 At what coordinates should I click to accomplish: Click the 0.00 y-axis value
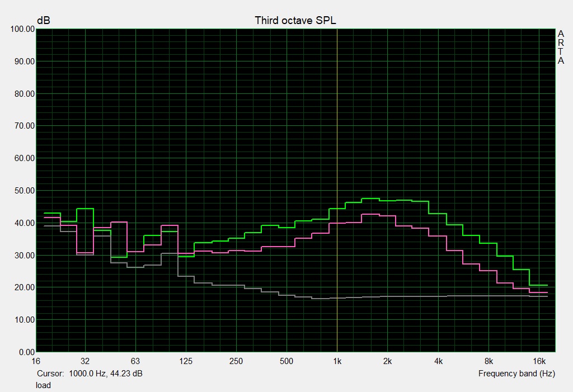coord(27,352)
